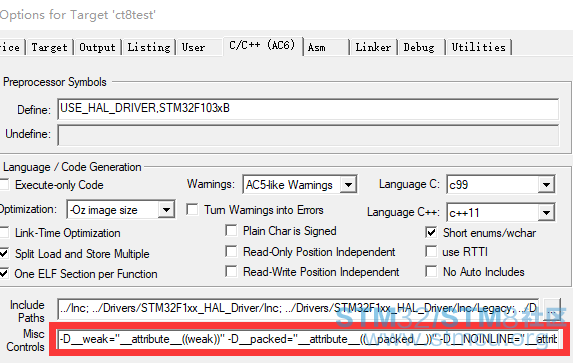Viewport: 573px width, 363px height.
Task: Click the -Oz image size combo box
Action: click(121, 210)
